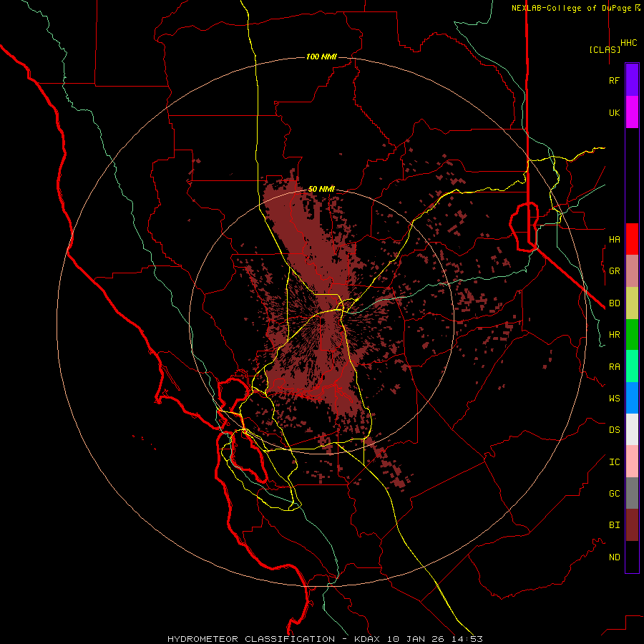This screenshot has width=644, height=644.
Task: Click the 'NEXLAB-College of DuPage' credit text
Action: tap(571, 8)
